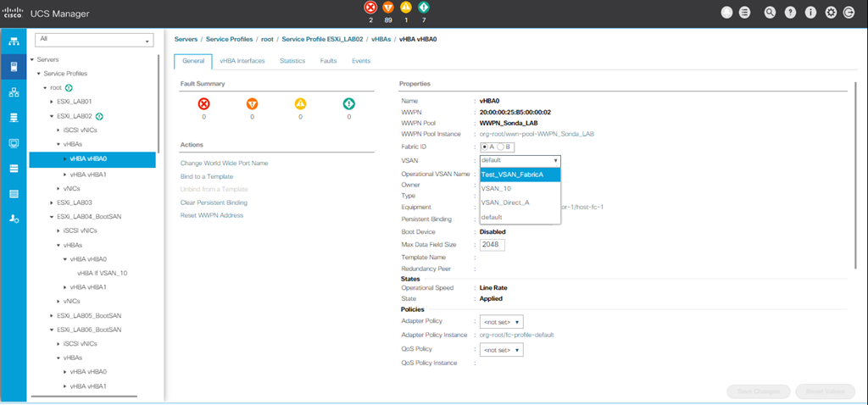Choose VSAN_10 from the VSAN dropdown list
This screenshot has height=405, width=868.
coord(497,189)
